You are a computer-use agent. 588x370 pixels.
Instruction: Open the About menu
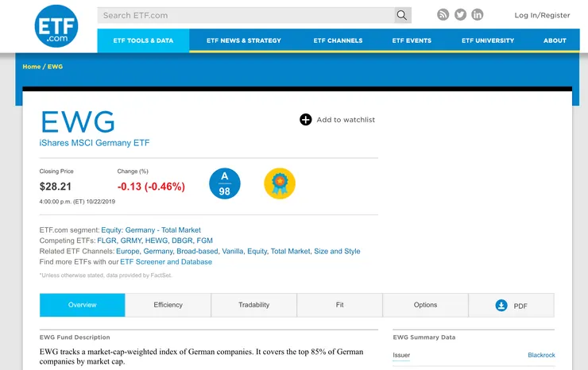(555, 40)
